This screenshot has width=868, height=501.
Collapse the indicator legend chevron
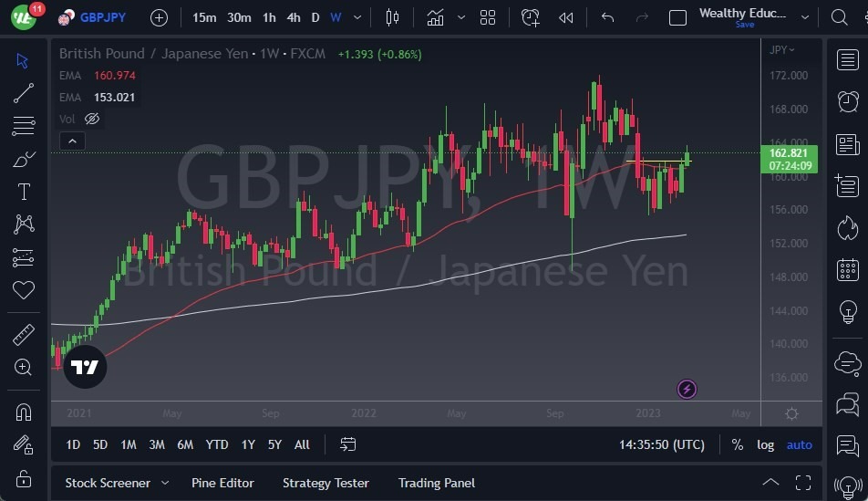click(73, 141)
